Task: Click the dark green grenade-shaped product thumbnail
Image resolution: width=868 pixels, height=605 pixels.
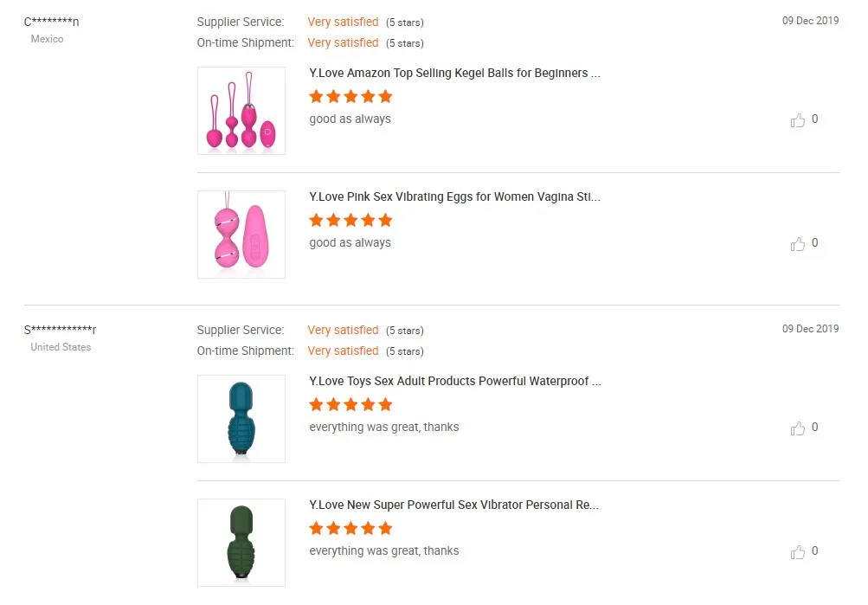Action: point(241,543)
